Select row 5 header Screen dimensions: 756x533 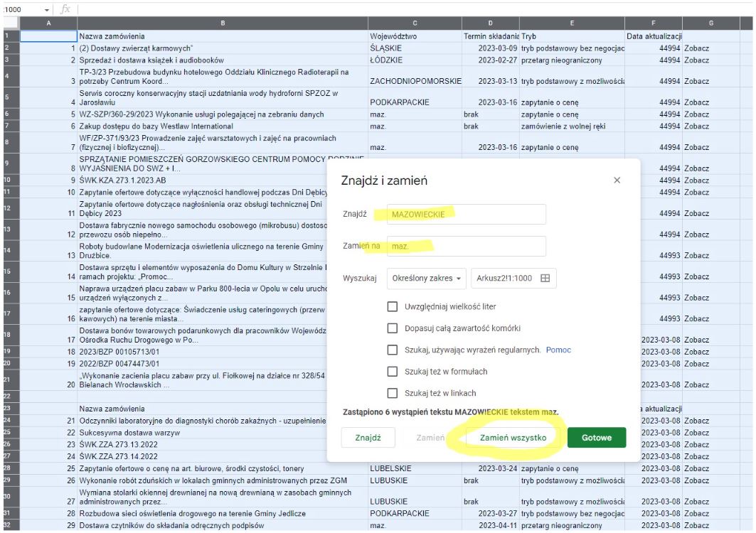6,114
